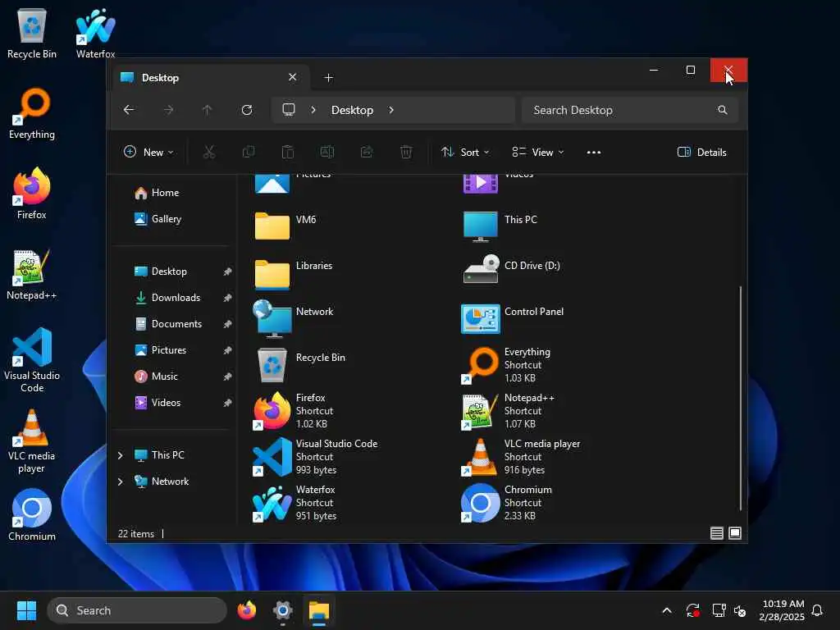Click the PC monitor icon in address bar
The width and height of the screenshot is (840, 630).
pos(289,110)
